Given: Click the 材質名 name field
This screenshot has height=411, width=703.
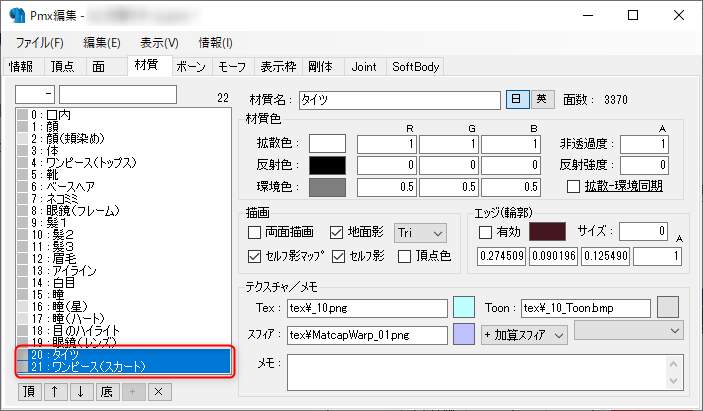Looking at the screenshot, I should pyautogui.click(x=400, y=100).
